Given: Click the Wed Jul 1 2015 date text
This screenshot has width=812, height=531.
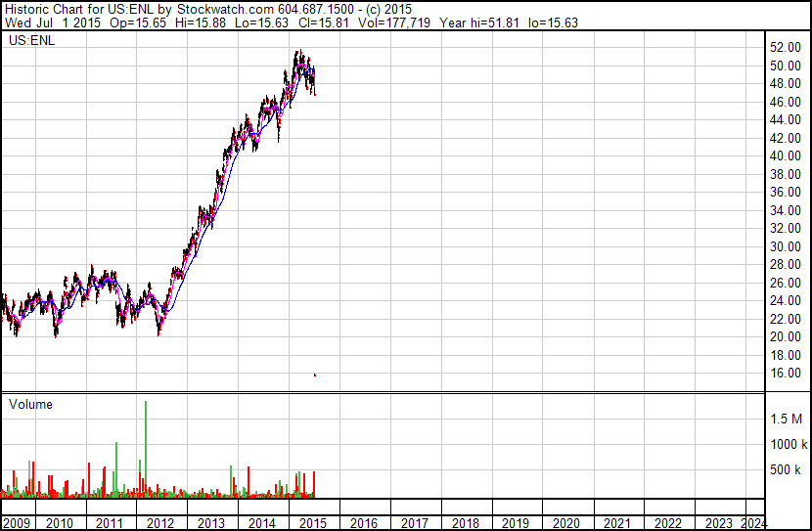Looking at the screenshot, I should (x=46, y=22).
